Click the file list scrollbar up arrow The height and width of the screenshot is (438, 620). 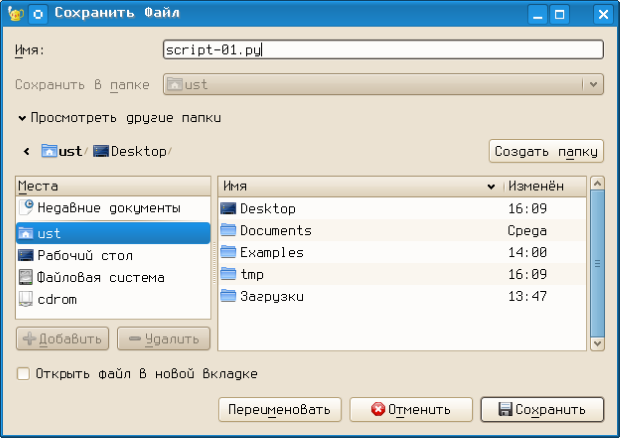click(x=597, y=183)
